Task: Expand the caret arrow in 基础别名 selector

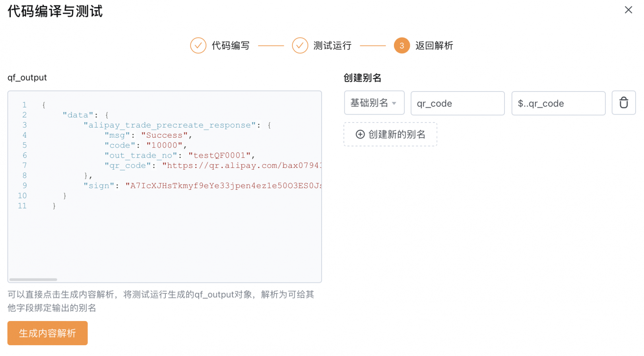Action: [x=394, y=103]
